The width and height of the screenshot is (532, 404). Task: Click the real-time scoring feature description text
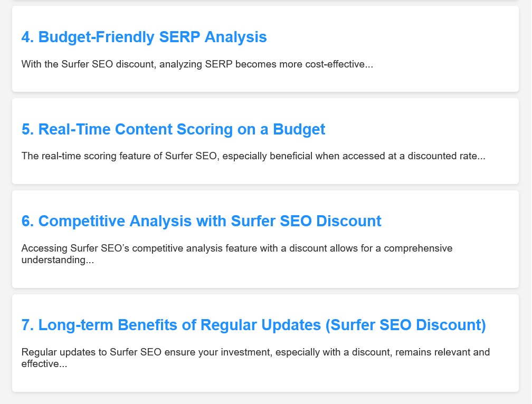click(x=253, y=156)
